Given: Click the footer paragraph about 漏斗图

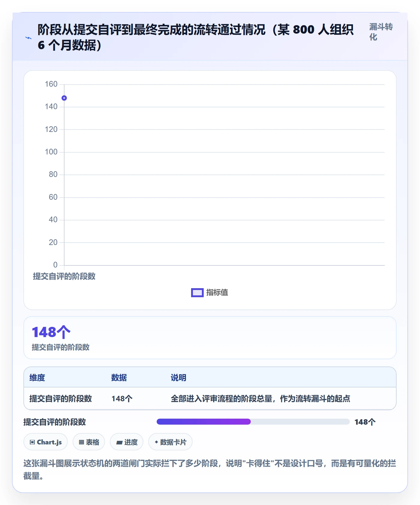Looking at the screenshot, I should (210, 470).
